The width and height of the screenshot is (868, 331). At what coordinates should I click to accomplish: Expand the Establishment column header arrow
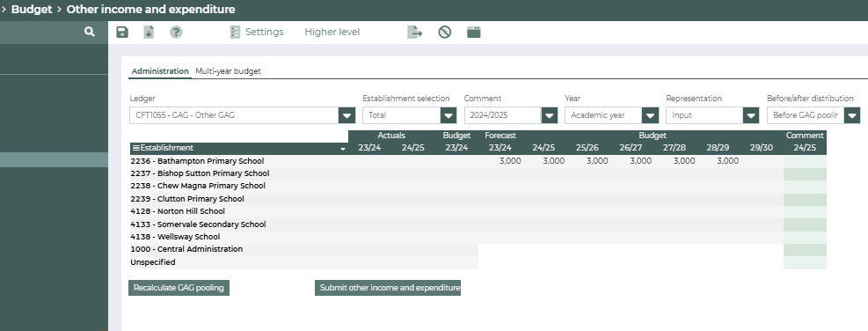click(x=343, y=149)
